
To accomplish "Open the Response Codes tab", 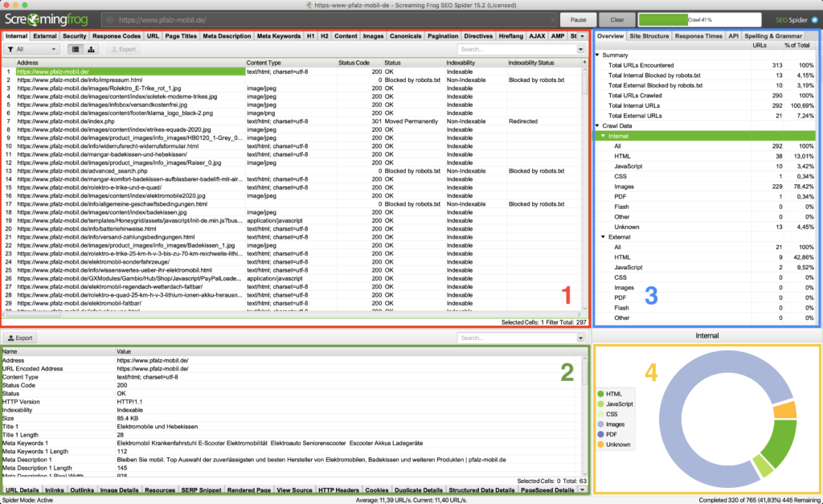I will tap(117, 36).
